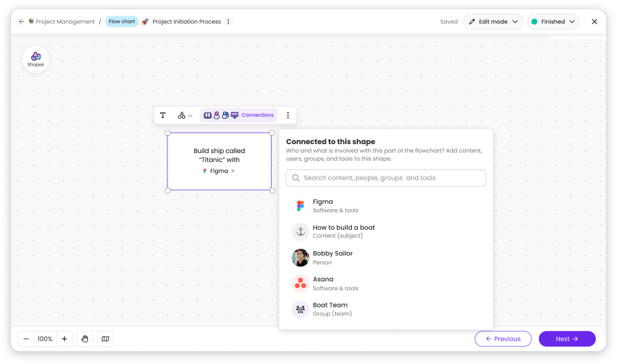Open the Shapes panel

[x=36, y=59]
